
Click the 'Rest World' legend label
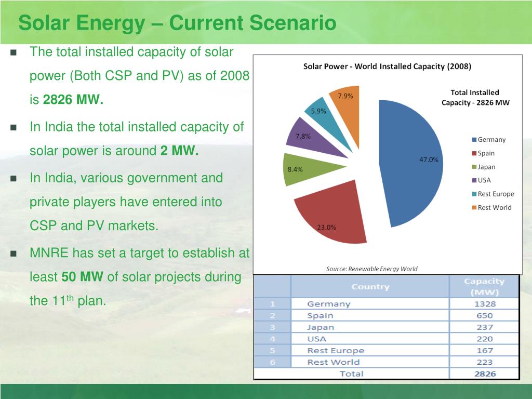495,208
